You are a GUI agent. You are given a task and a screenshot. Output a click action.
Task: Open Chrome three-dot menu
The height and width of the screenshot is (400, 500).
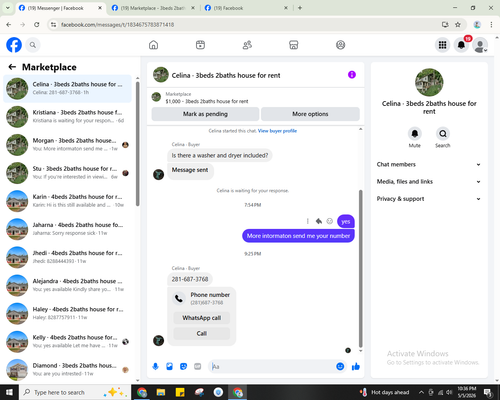(491, 25)
